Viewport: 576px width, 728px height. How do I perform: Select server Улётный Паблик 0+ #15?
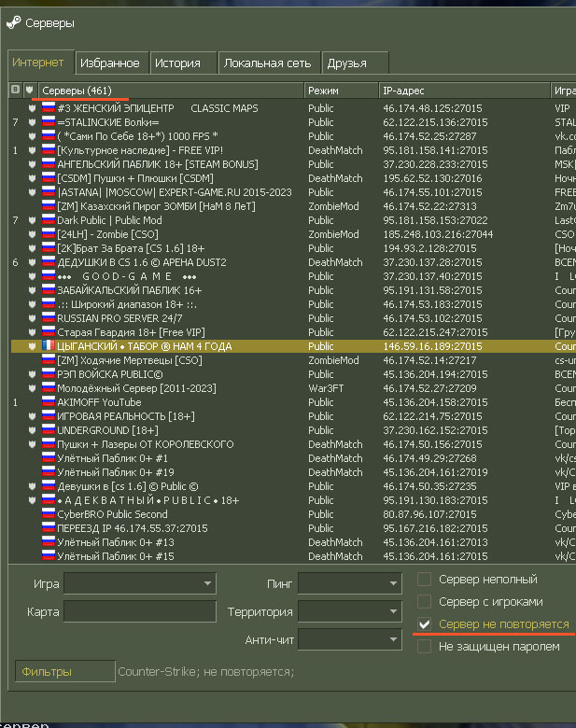click(x=116, y=556)
